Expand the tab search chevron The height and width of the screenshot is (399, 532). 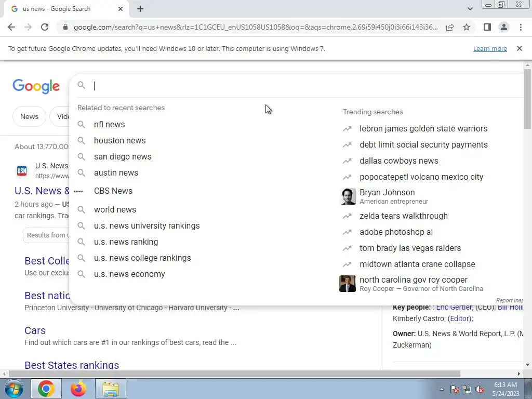click(470, 9)
